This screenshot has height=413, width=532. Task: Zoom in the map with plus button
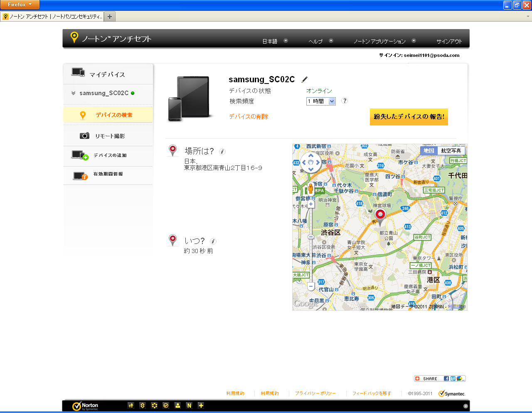311,204
